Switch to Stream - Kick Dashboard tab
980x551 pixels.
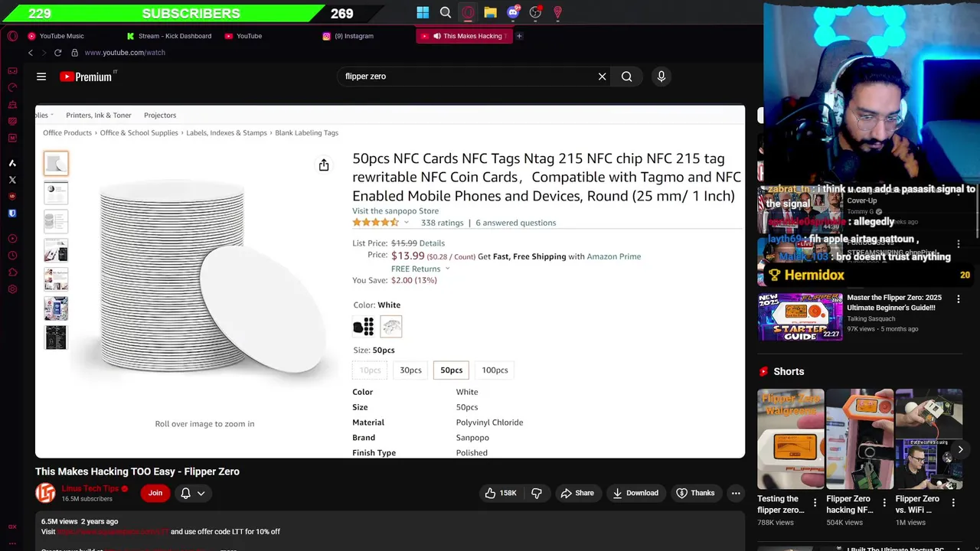tap(175, 36)
